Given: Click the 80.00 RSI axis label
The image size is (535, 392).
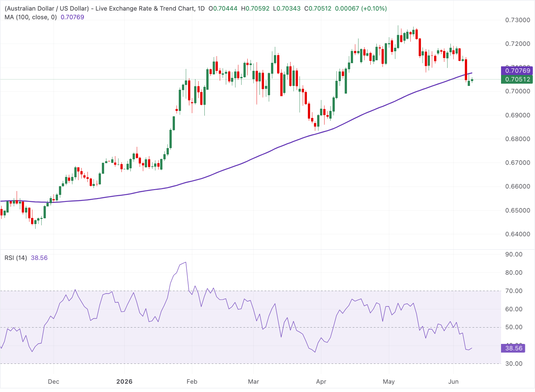Looking at the screenshot, I should [x=514, y=273].
